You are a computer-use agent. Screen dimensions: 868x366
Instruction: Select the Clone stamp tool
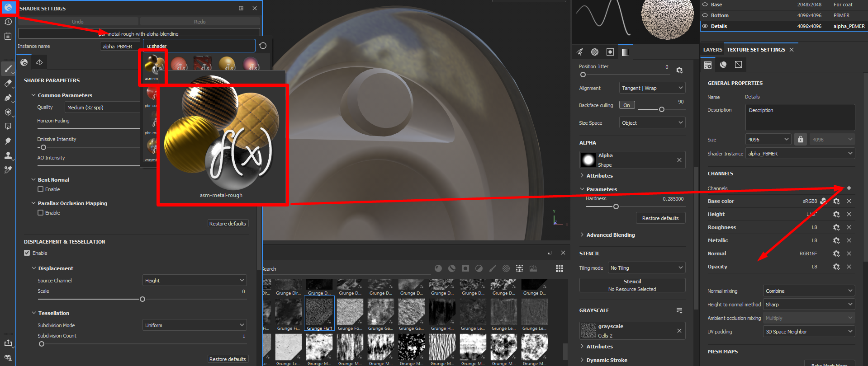8,155
